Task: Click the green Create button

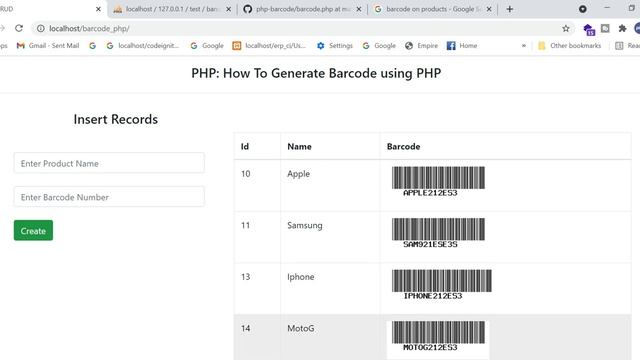Action: (x=33, y=231)
